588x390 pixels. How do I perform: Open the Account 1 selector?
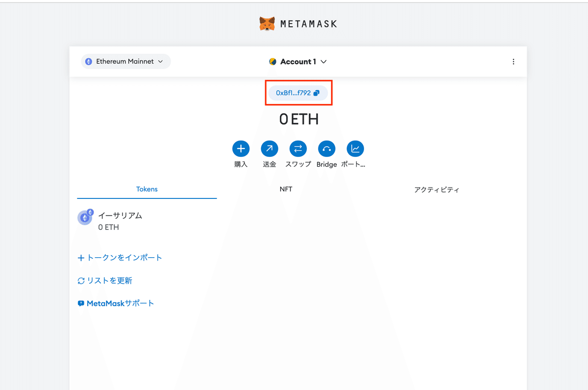coord(298,62)
